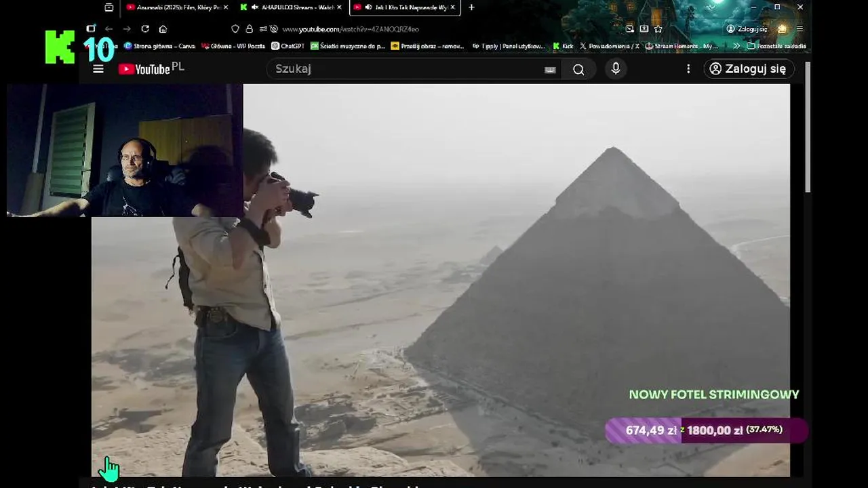Screen dimensions: 868x488
Task: Click the page vertical scrollbar thumb
Action: [808, 126]
